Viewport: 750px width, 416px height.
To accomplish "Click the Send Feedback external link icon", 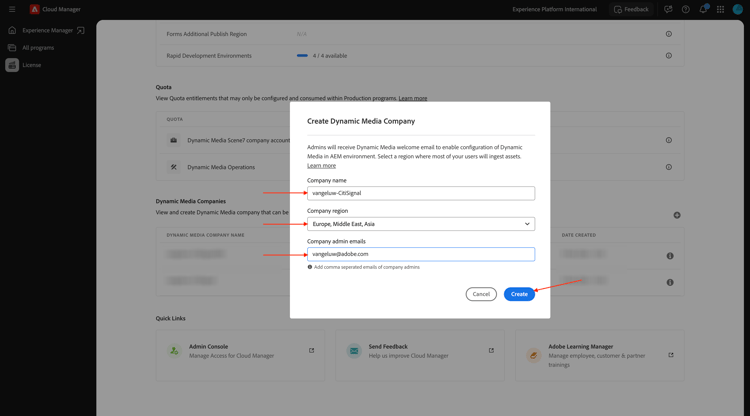I will point(491,350).
